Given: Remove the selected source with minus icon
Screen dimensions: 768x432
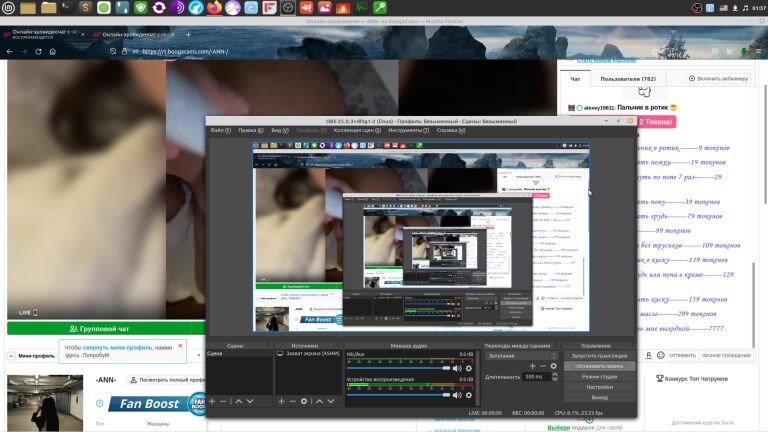Looking at the screenshot, I should pyautogui.click(x=292, y=401).
